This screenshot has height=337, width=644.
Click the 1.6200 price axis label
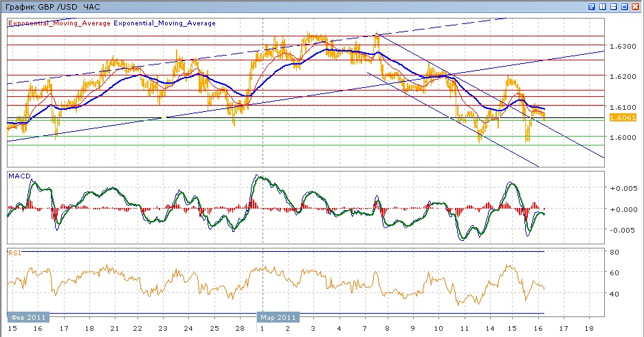(623, 77)
